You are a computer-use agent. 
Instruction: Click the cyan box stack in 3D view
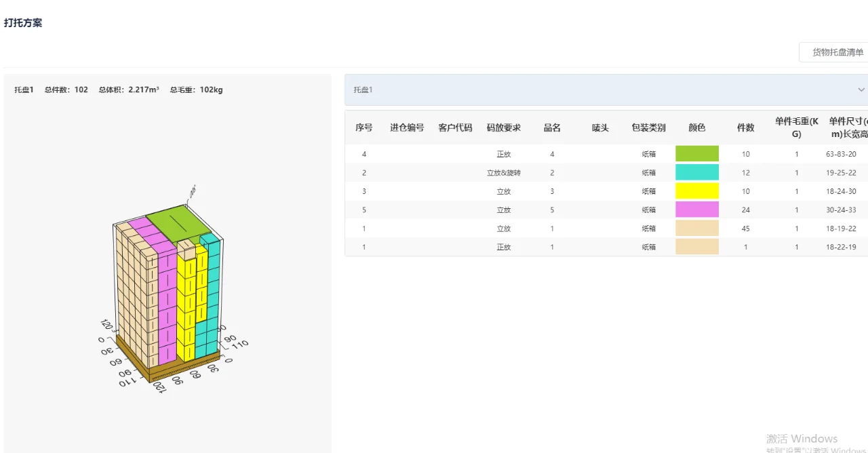tap(213, 298)
